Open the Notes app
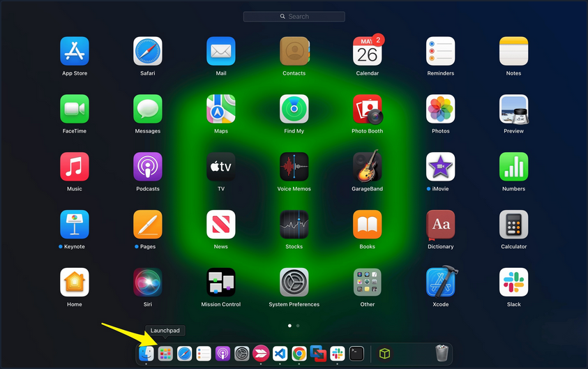Viewport: 588px width, 369px height. (514, 51)
